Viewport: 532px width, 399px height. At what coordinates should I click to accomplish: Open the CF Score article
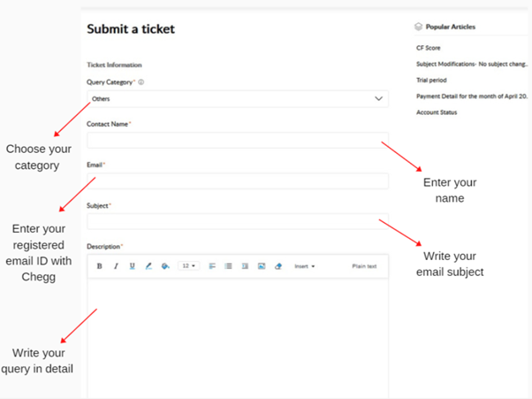(x=429, y=48)
